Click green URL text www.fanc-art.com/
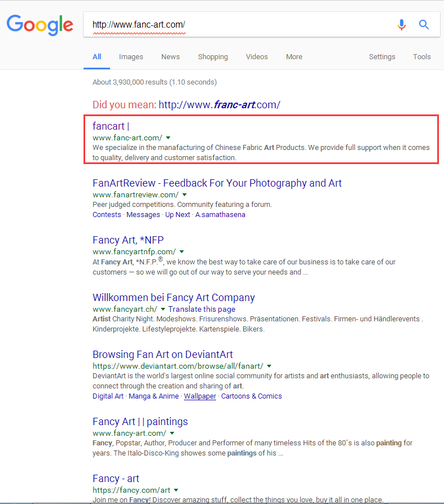The width and height of the screenshot is (444, 504). (x=128, y=138)
